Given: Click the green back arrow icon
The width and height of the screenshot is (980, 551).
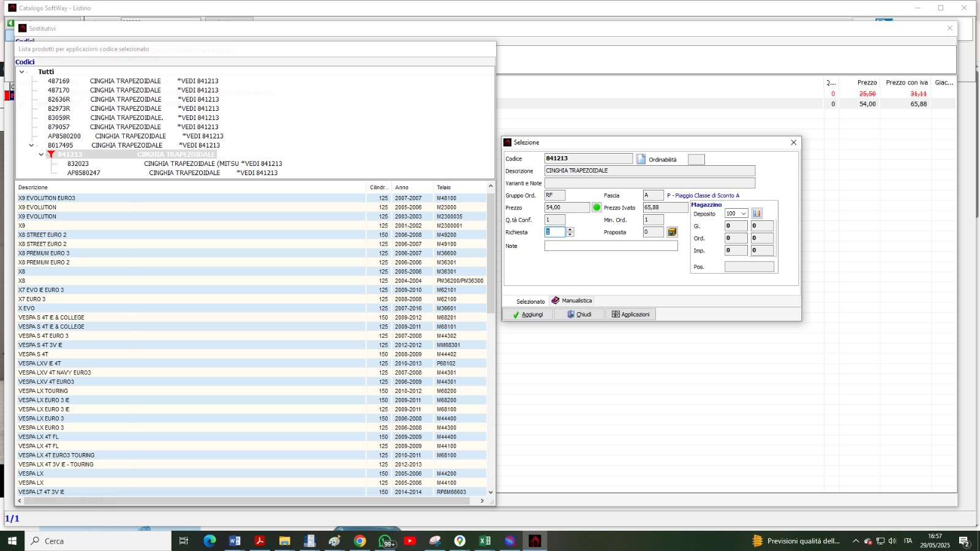Looking at the screenshot, I should pos(10,23).
